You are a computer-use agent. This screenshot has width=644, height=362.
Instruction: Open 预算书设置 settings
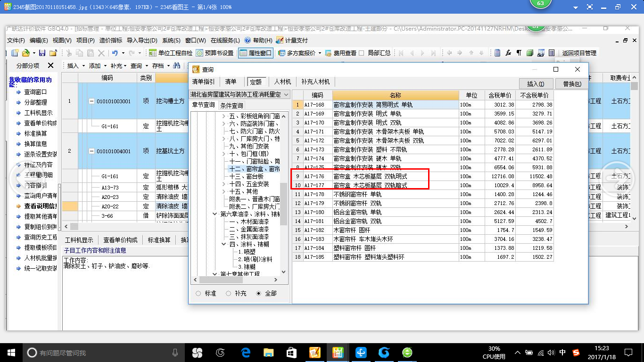215,53
